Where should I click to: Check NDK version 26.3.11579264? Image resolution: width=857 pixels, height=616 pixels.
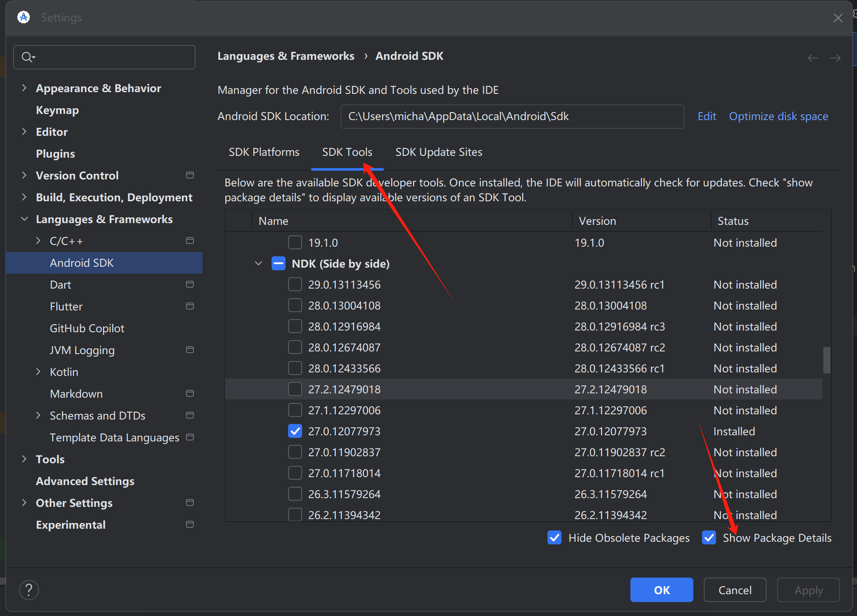(295, 494)
